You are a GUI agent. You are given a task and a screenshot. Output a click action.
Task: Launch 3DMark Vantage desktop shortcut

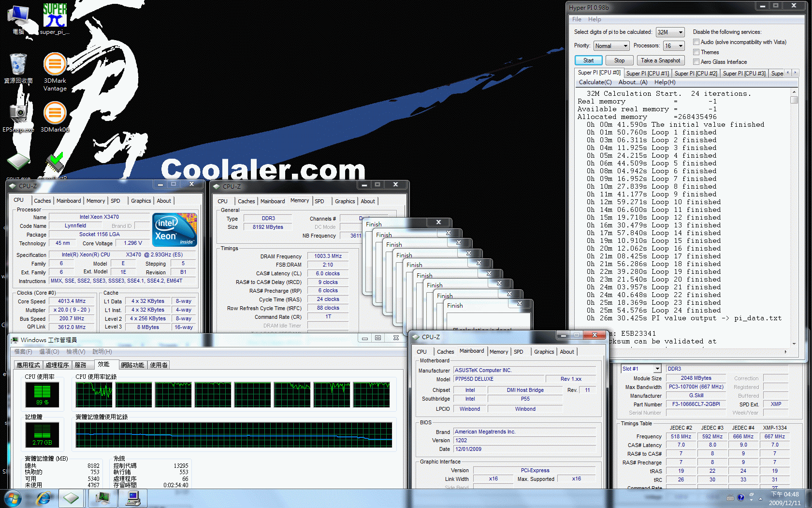[55, 72]
